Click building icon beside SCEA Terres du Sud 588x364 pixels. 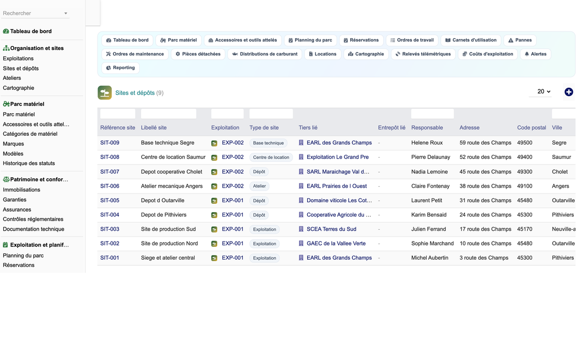click(x=301, y=229)
